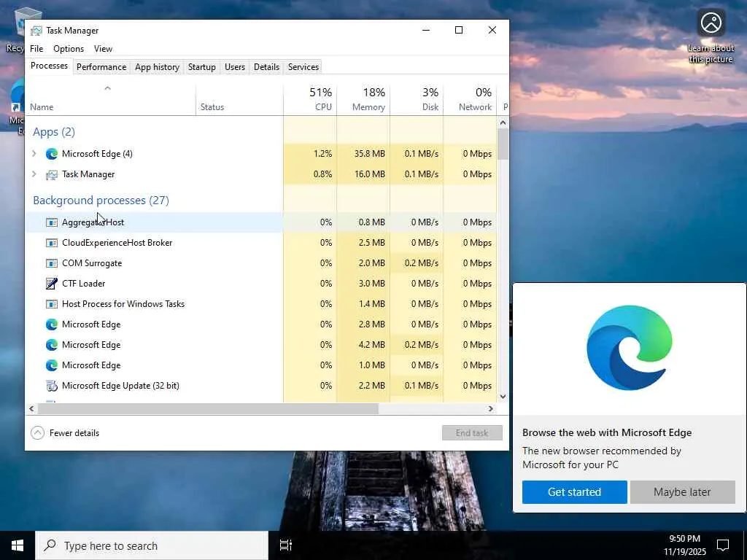Screen dimensions: 747x560
Task: Click Fewer details label
Action: pos(74,433)
